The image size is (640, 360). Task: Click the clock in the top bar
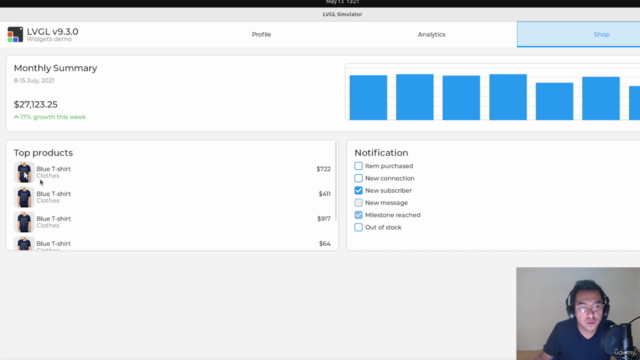[x=342, y=2]
